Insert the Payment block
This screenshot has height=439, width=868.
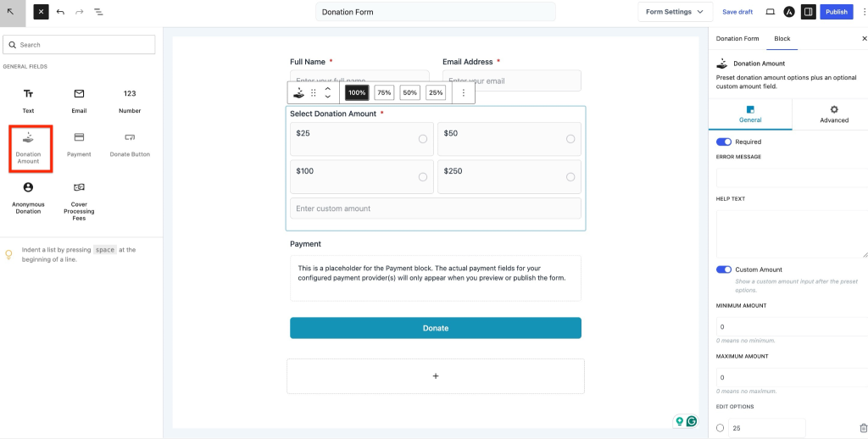(79, 144)
